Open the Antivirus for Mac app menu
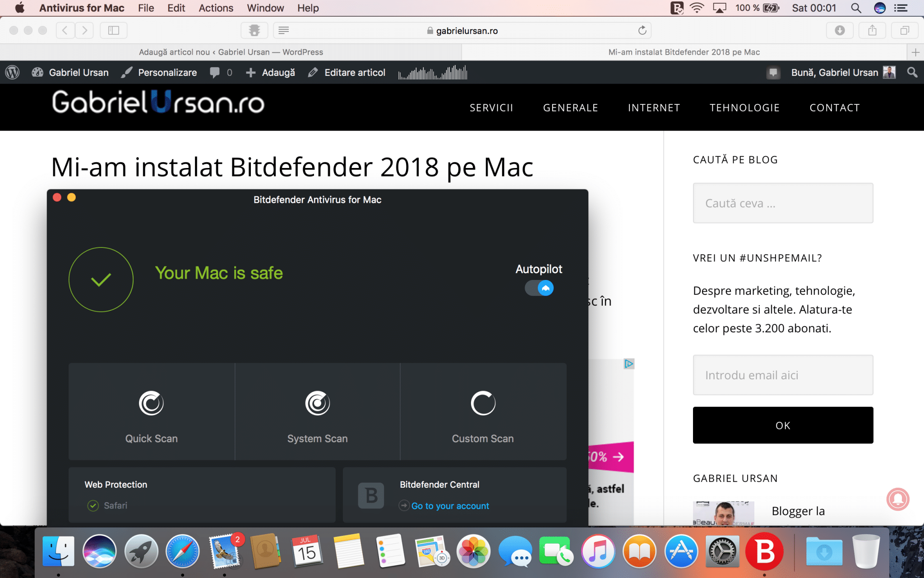Image resolution: width=924 pixels, height=578 pixels. pyautogui.click(x=82, y=8)
